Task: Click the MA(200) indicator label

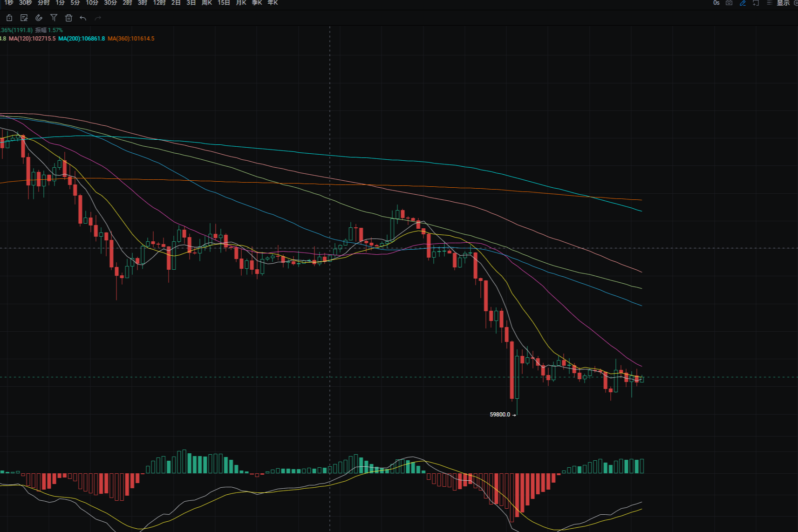Action: click(82, 39)
